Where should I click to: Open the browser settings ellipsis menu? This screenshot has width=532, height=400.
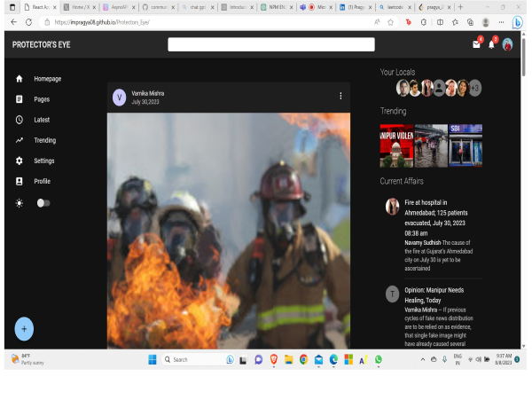[x=501, y=22]
